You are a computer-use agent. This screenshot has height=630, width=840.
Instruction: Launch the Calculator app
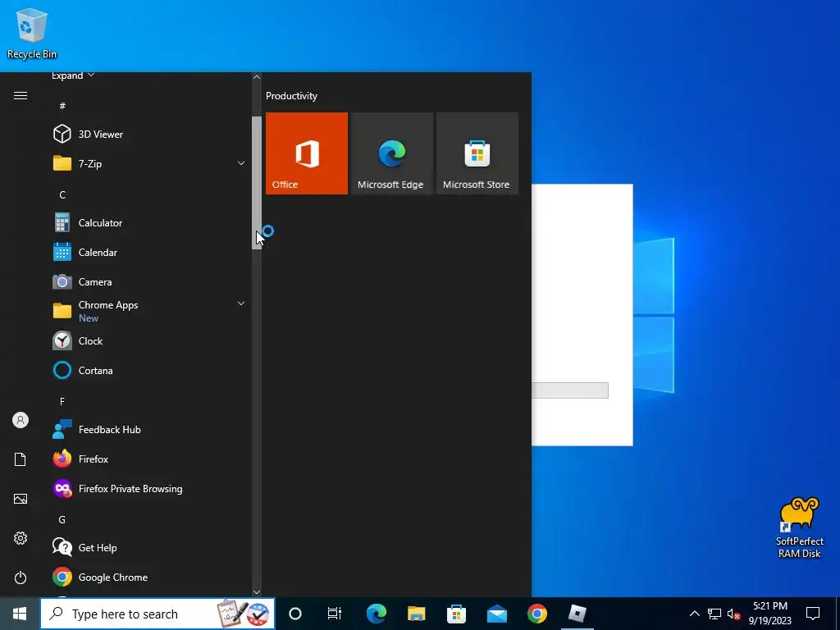click(148, 223)
